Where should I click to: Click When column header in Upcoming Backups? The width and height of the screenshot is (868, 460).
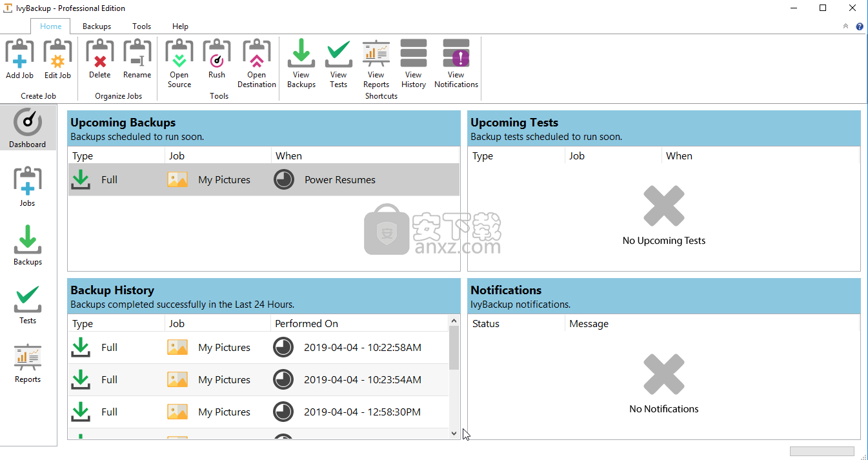point(365,155)
